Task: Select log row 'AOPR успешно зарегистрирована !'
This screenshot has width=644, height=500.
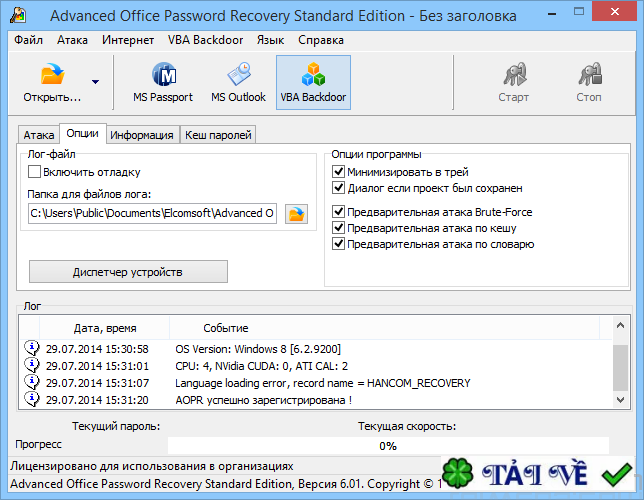Action: click(x=316, y=400)
